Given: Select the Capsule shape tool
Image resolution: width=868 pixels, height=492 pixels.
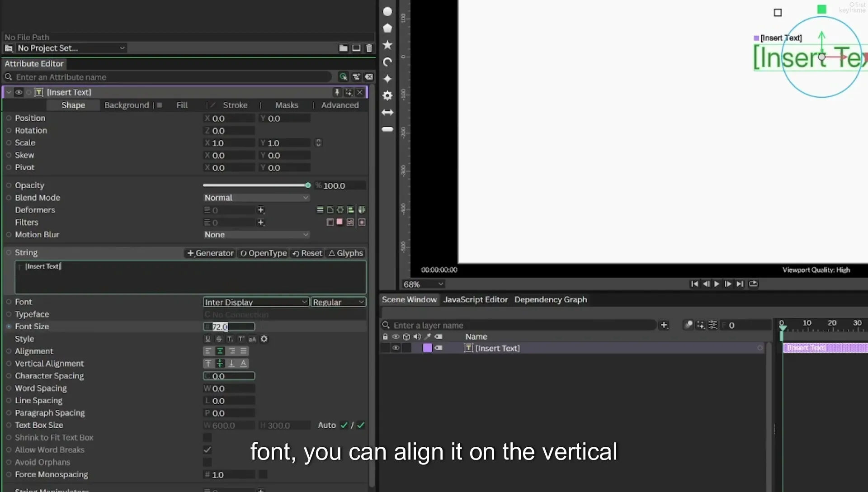Looking at the screenshot, I should (387, 129).
